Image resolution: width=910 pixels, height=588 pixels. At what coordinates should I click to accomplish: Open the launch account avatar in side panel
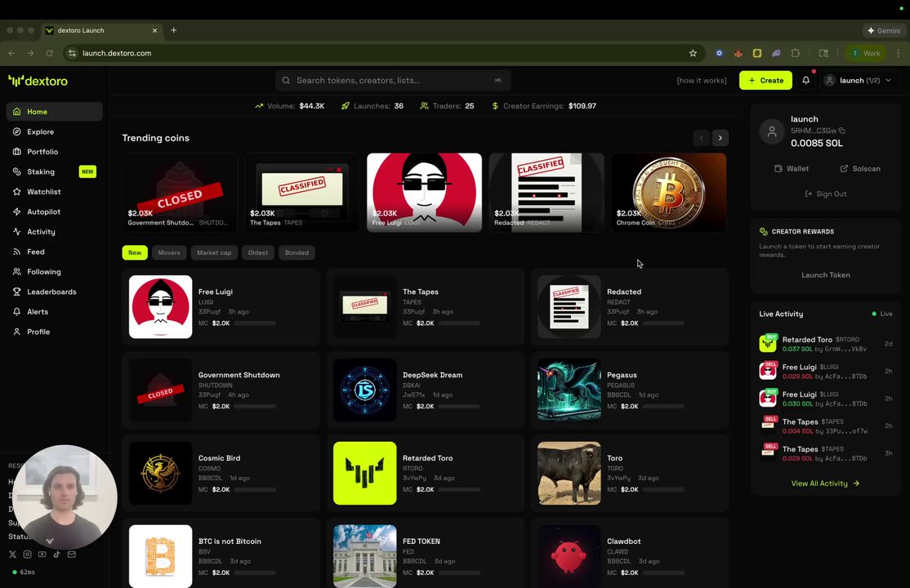772,131
